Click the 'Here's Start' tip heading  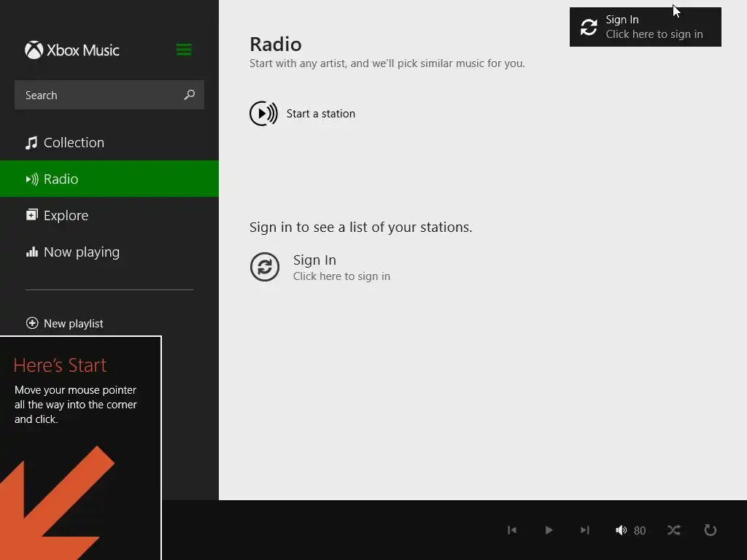click(x=60, y=365)
